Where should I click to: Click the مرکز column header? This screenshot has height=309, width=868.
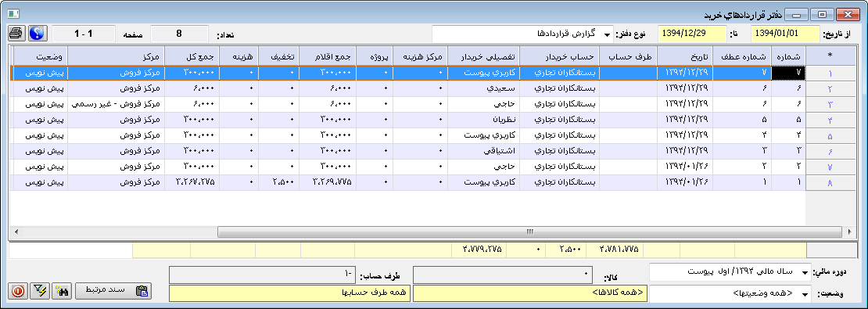pos(117,56)
